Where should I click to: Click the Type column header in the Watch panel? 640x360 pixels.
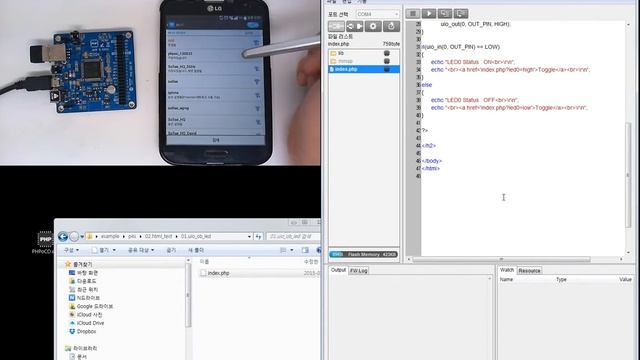[x=561, y=280]
